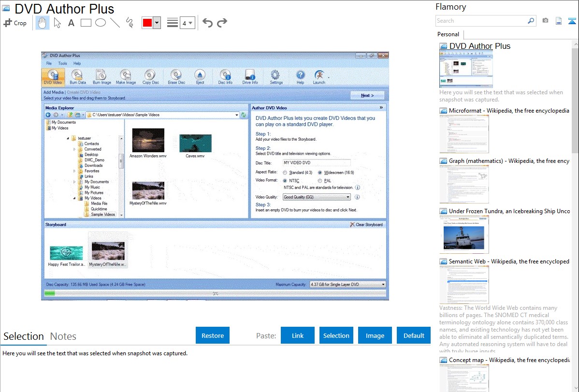This screenshot has height=392, width=579.
Task: Select the freehand scribble tool
Action: pyautogui.click(x=130, y=23)
